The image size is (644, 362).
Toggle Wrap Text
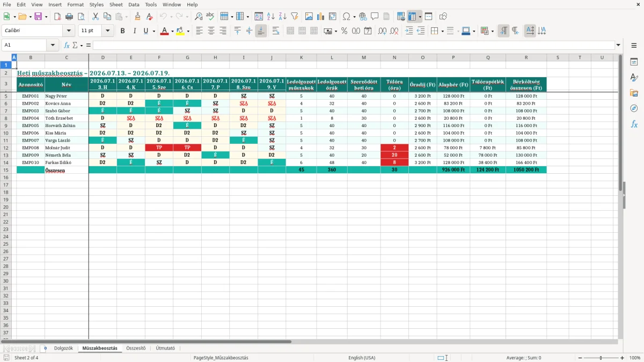[x=275, y=31]
